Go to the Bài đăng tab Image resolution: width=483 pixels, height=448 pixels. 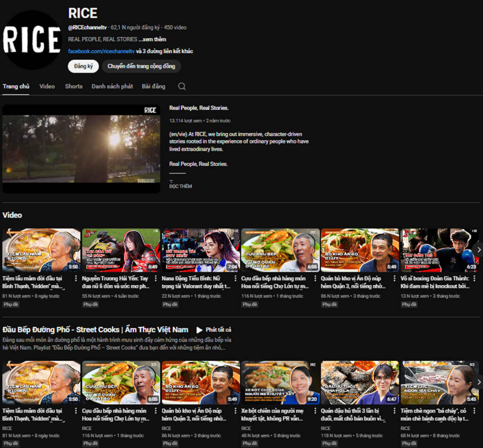(153, 86)
